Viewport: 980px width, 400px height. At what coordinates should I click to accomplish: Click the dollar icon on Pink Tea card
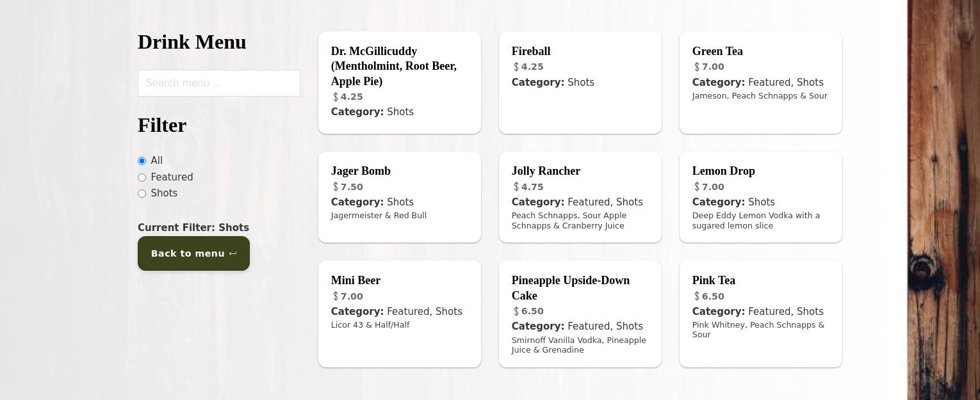pos(697,296)
